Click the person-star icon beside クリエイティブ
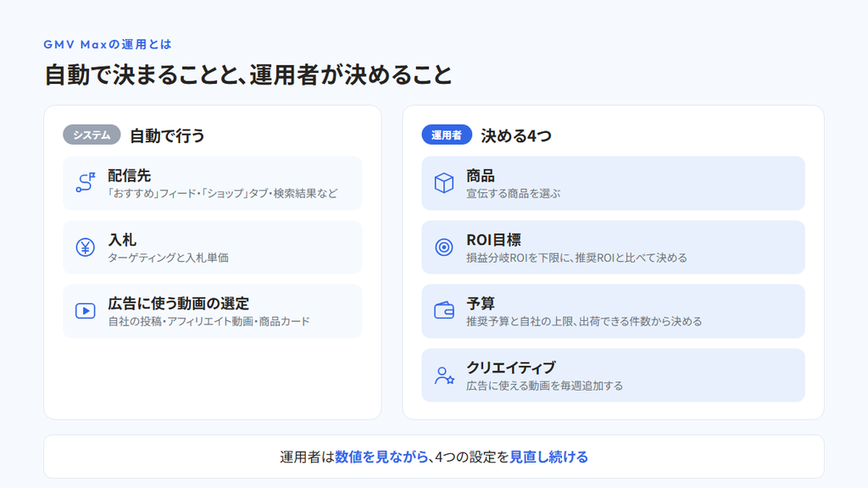The height and width of the screenshot is (488, 868). click(x=444, y=375)
